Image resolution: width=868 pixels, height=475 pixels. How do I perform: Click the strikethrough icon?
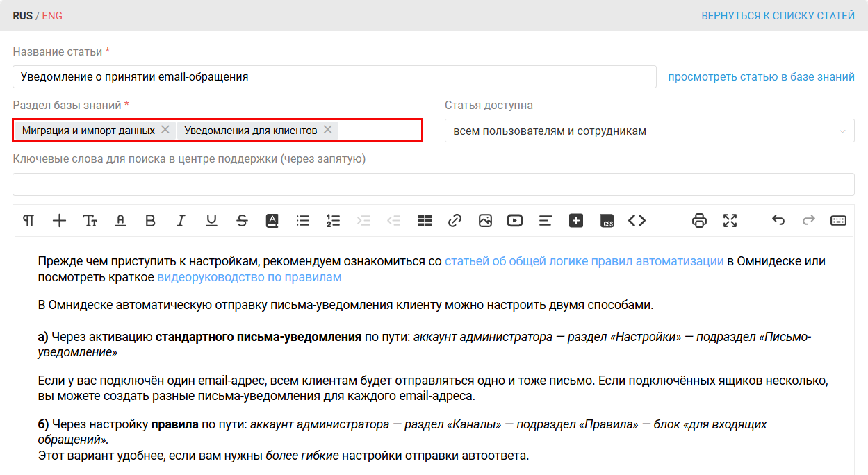point(242,221)
